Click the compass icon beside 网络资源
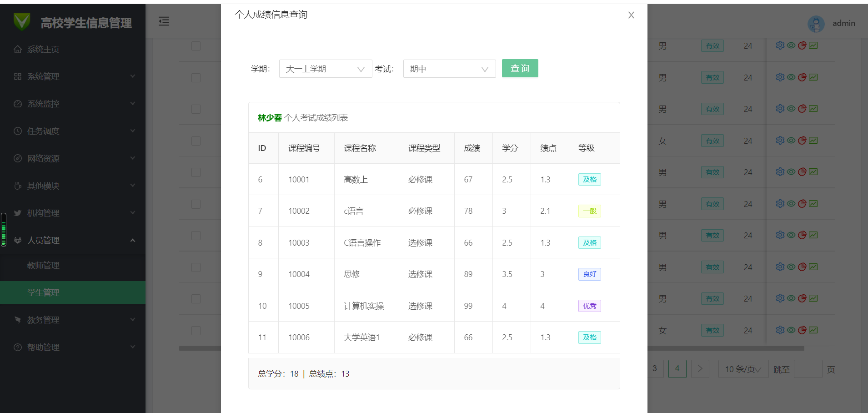This screenshot has width=868, height=413. click(18, 158)
